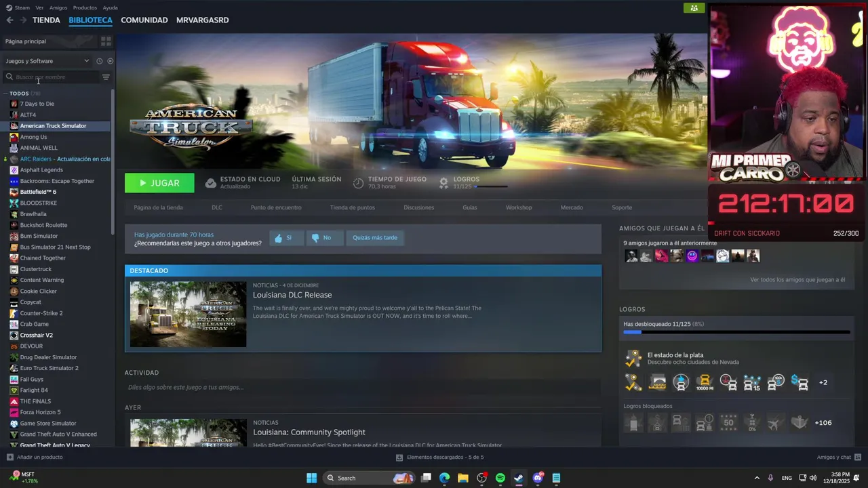Switch to COMUNIDAD tab
Screen dimensions: 868x488
coord(144,20)
